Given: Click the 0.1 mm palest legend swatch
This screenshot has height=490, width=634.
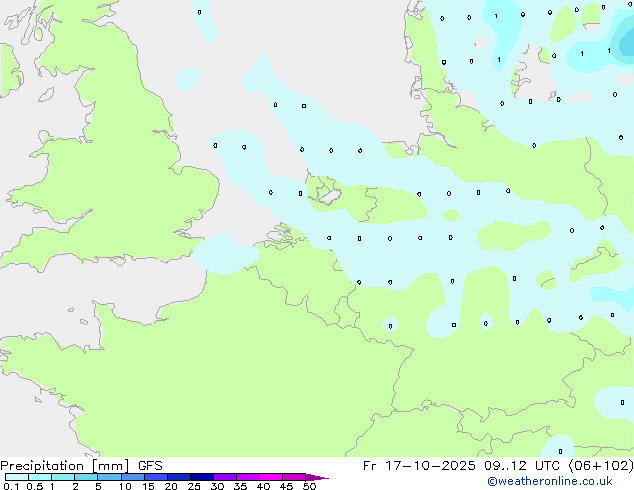Looking at the screenshot, I should point(17,477).
